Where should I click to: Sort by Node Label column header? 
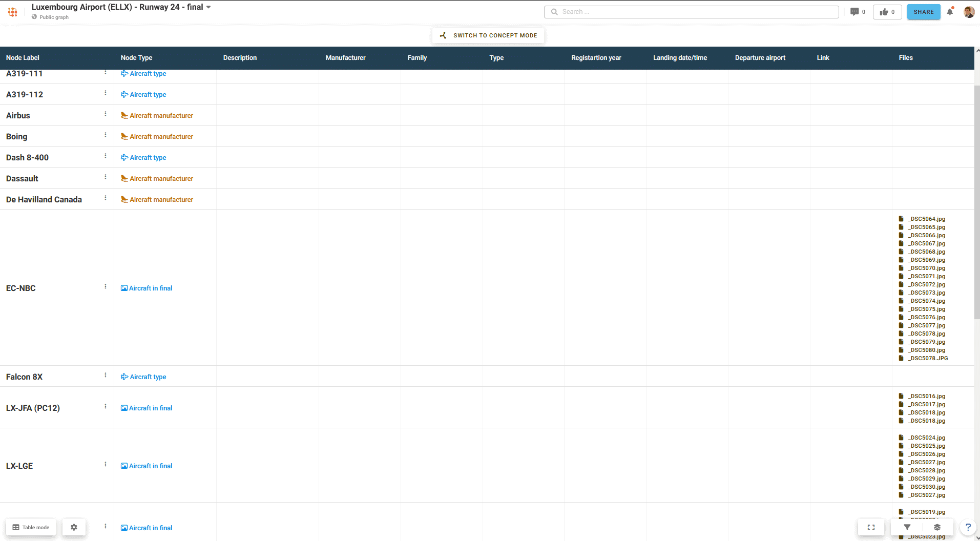(x=23, y=58)
